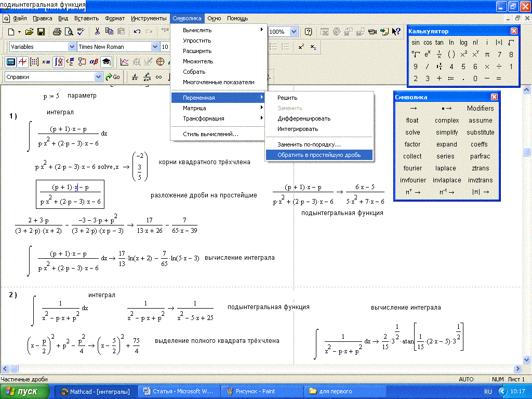Screen dimensions: 532x399
Task: Toggle the Graph palette toolbar button
Action: click(22, 62)
